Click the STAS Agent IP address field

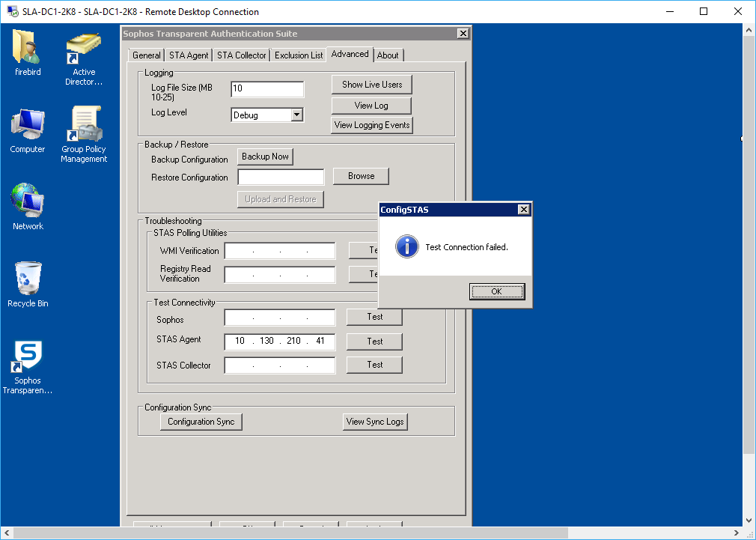[280, 342]
